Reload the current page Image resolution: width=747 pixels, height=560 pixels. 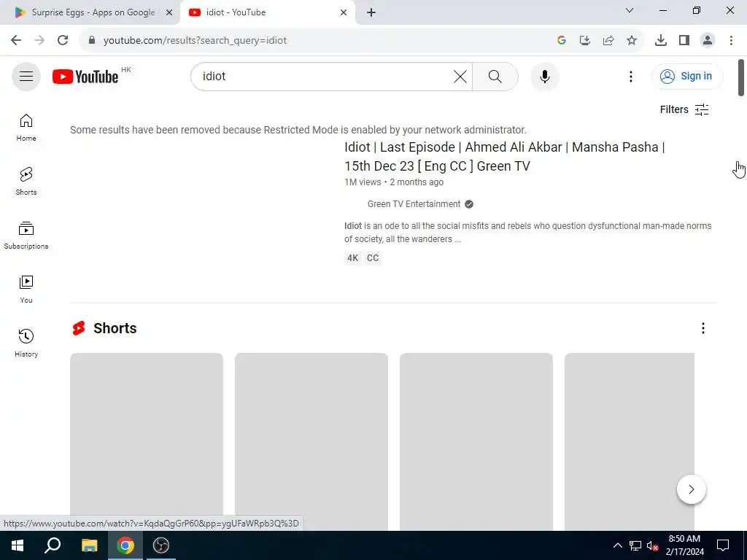[x=63, y=40]
